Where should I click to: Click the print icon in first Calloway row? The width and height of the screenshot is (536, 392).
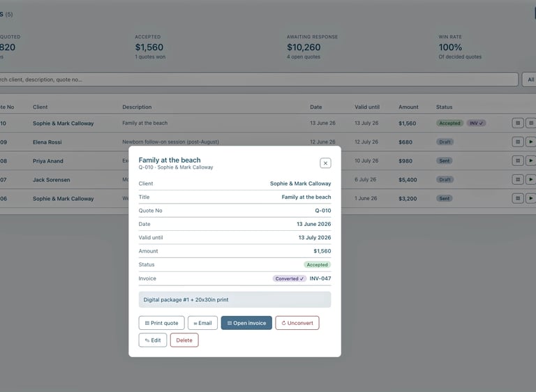coord(518,123)
